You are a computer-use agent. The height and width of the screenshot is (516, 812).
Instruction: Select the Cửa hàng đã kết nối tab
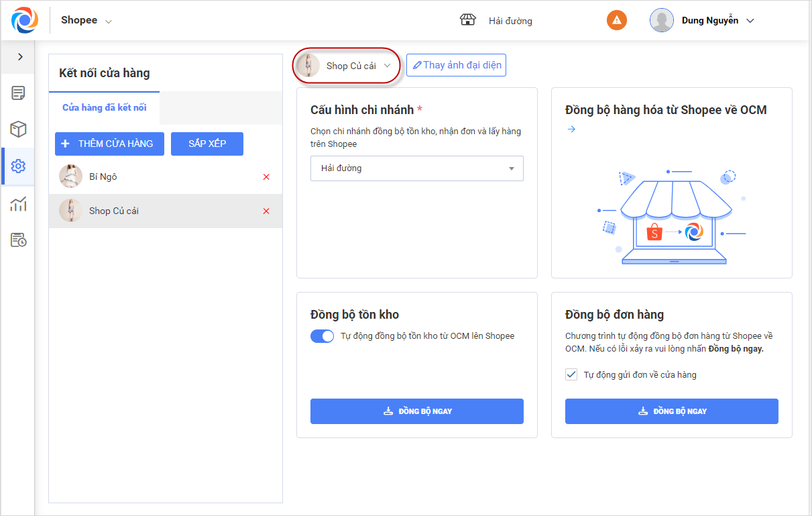point(105,107)
